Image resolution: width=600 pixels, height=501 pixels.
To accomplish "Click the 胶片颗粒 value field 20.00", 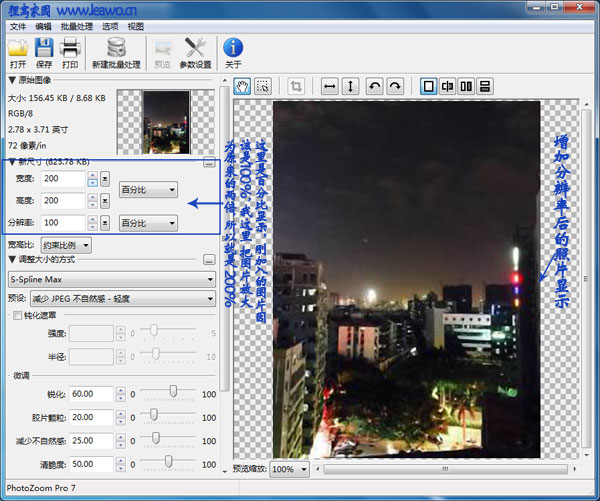I will pyautogui.click(x=91, y=417).
